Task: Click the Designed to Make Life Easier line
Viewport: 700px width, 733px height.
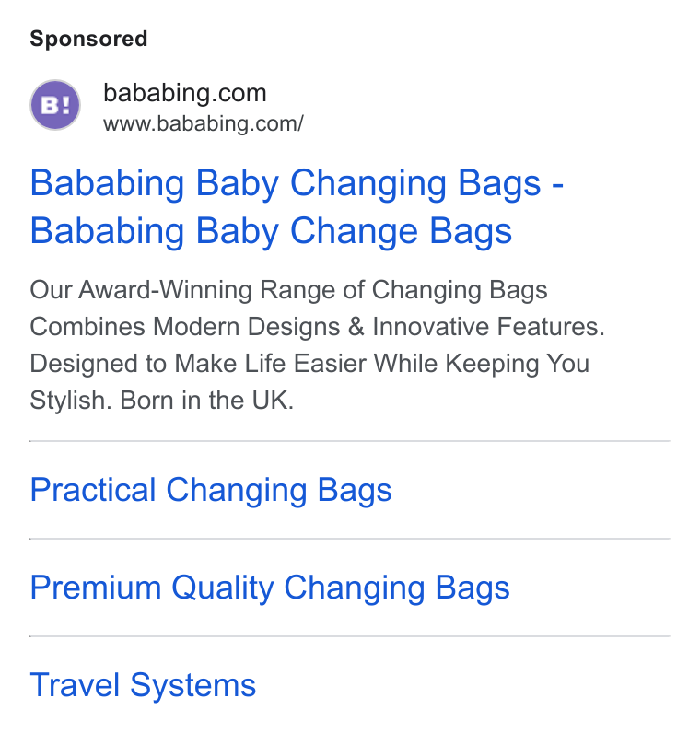Action: [x=309, y=364]
